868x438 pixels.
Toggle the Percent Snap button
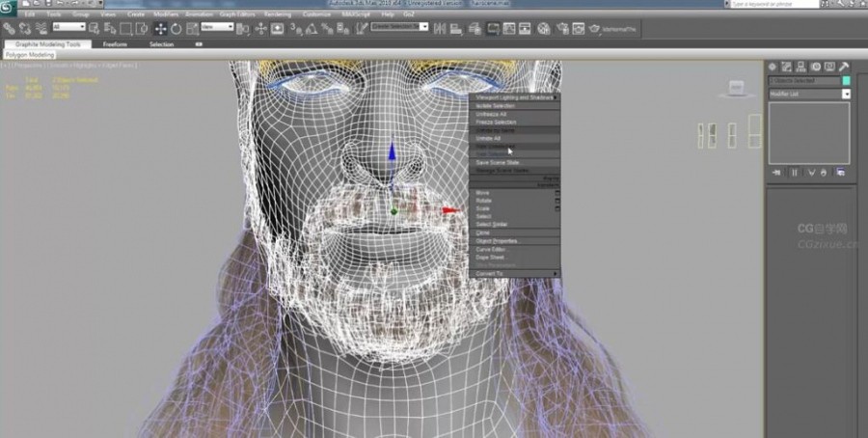click(x=328, y=28)
